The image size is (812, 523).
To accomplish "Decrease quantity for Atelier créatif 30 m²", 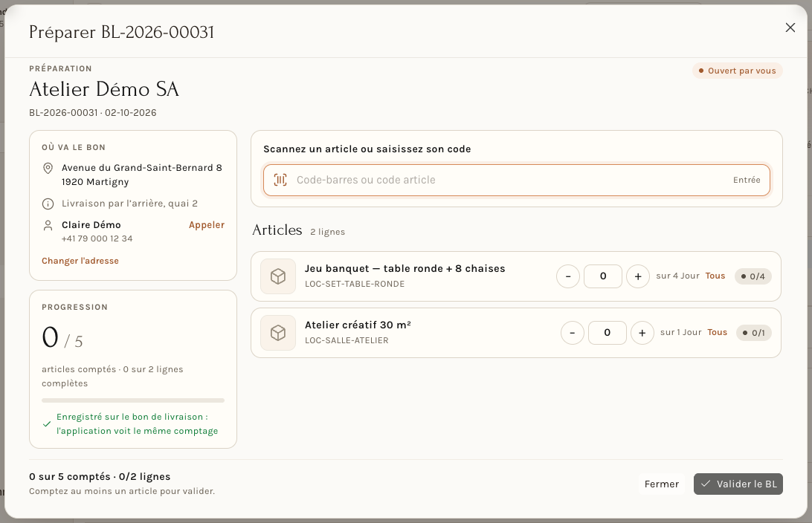I will (573, 333).
